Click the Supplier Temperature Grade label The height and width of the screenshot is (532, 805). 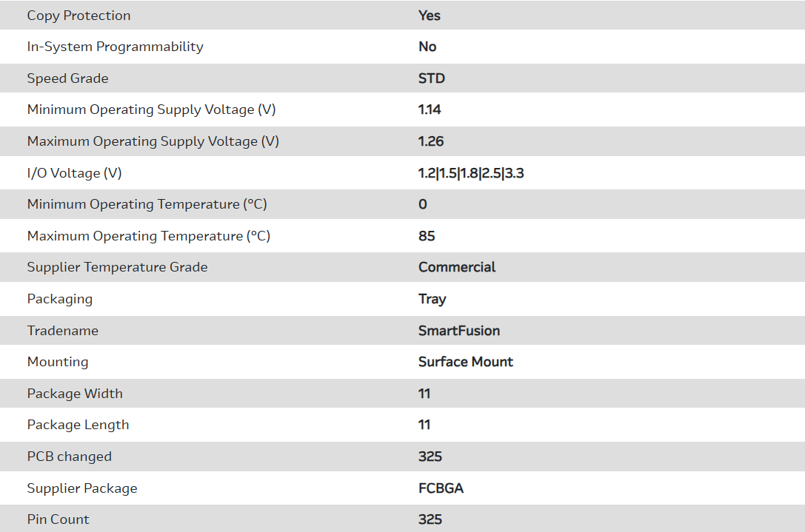117,267
